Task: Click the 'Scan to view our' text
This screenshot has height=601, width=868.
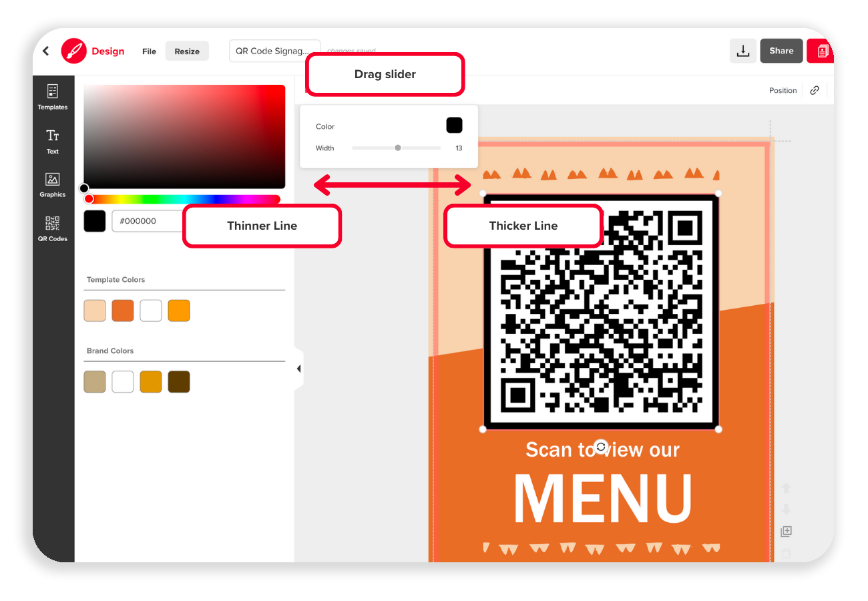Action: click(x=602, y=449)
